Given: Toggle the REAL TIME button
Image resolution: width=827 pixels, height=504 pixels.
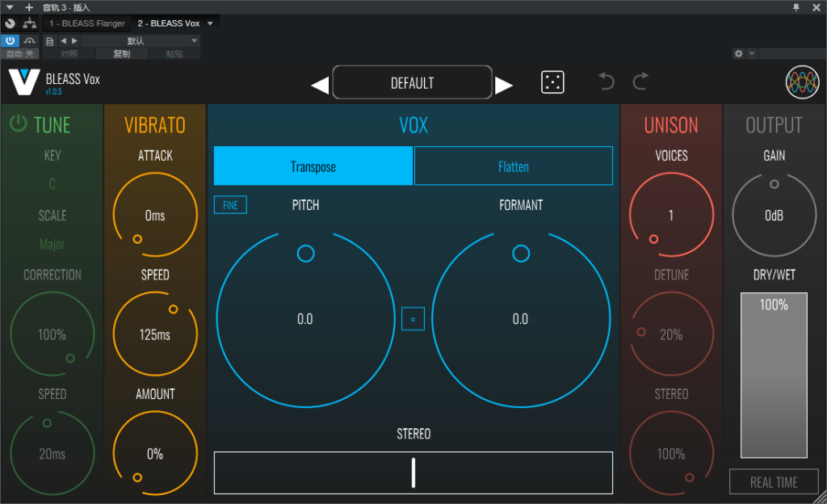Looking at the screenshot, I should [x=774, y=482].
